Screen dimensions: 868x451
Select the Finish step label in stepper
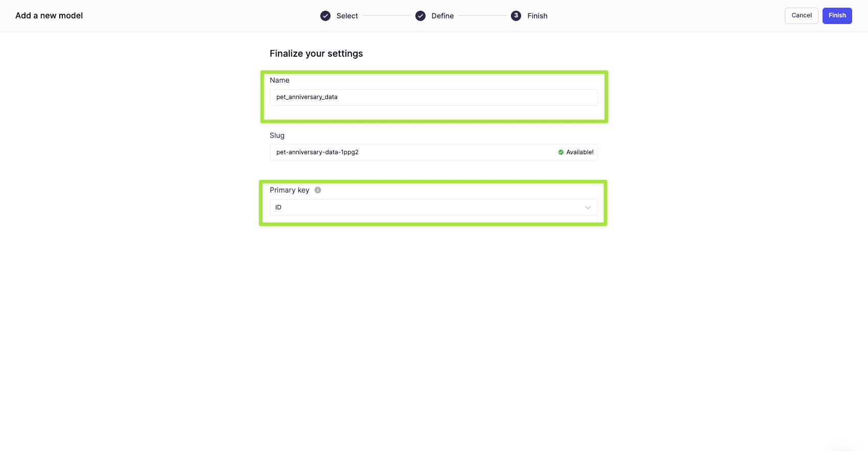coord(537,16)
